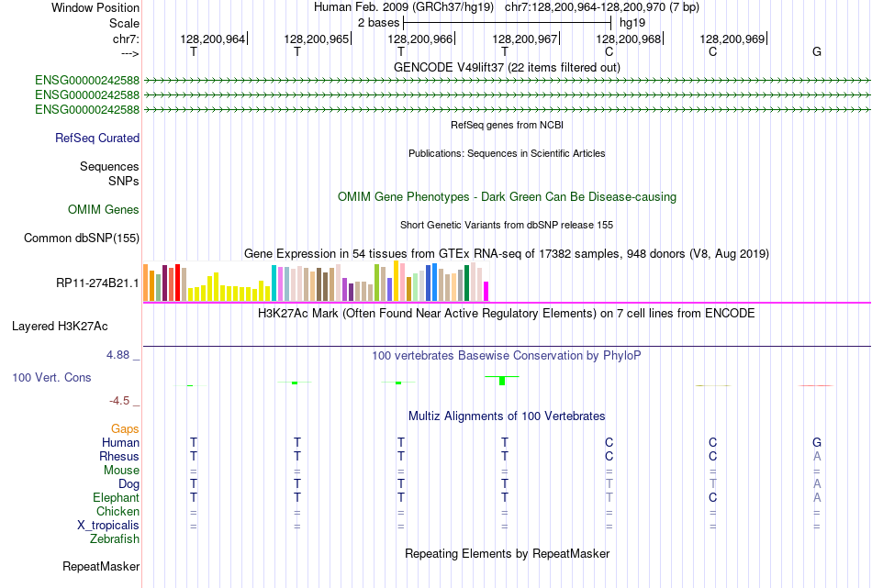Click the magenta bar ending the GTEx chart
This screenshot has height=588, width=872.
[x=486, y=291]
